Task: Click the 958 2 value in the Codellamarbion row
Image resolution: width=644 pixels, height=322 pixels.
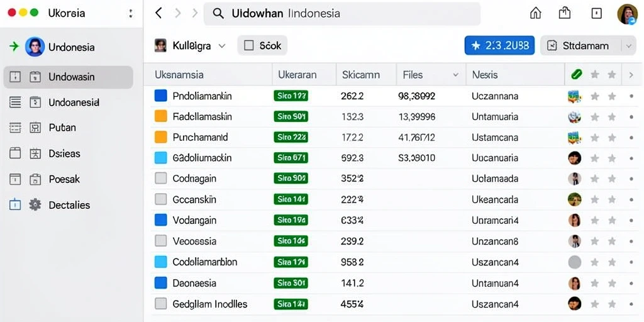Action: (352, 262)
